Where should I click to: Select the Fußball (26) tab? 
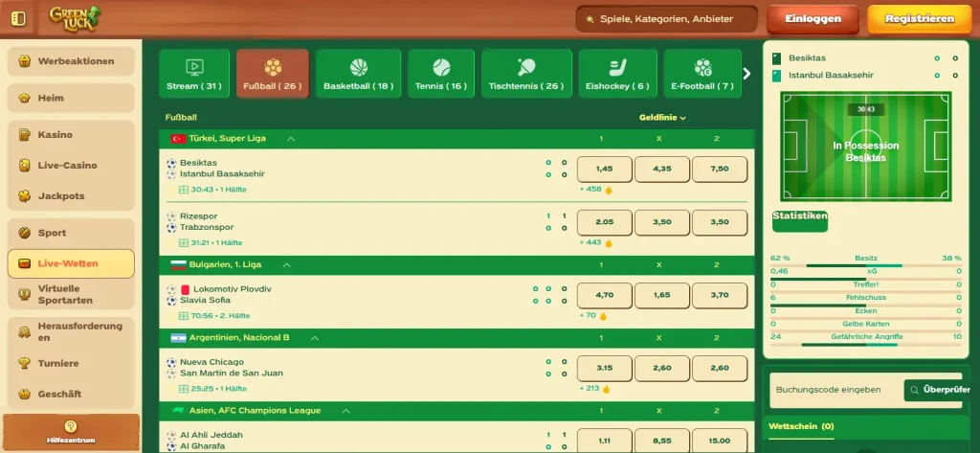273,74
